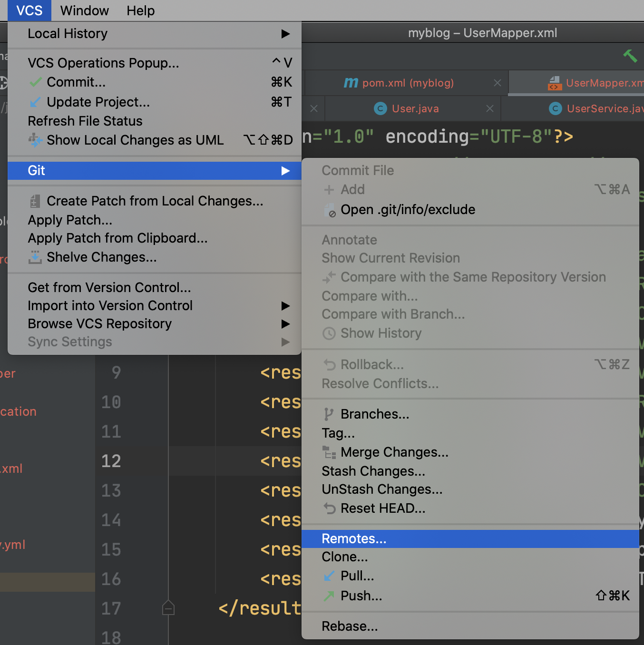Click the Shelve Changes icon
Screen dimensions: 644x645
click(35, 257)
